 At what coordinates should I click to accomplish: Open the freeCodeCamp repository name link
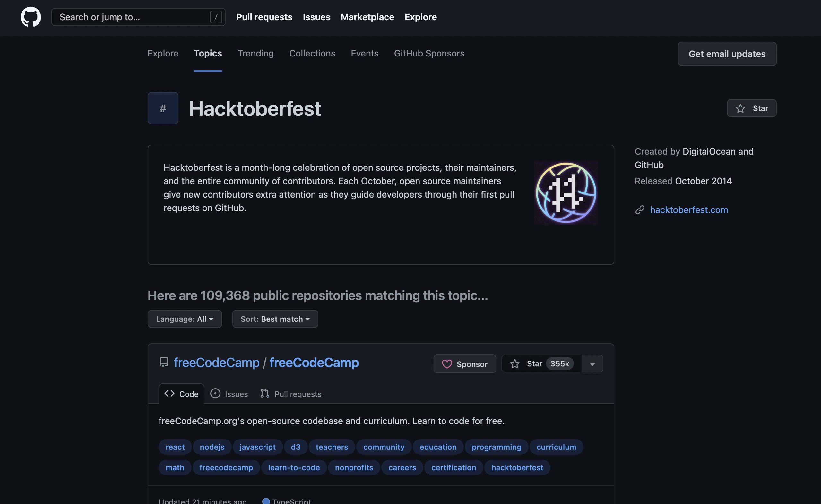click(x=314, y=362)
